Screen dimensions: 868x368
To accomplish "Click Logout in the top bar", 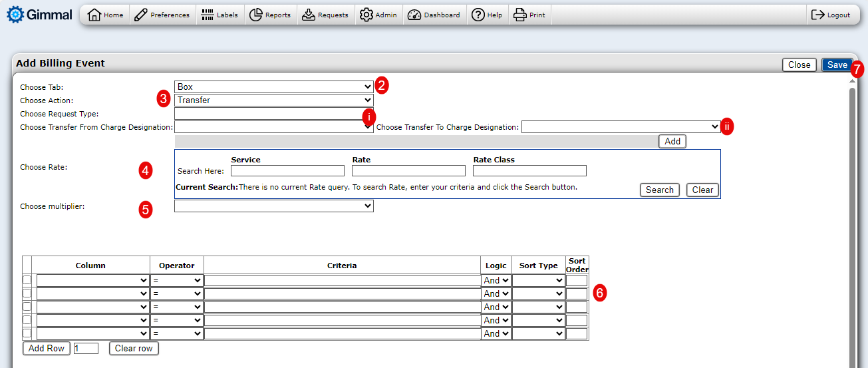I will (x=831, y=15).
